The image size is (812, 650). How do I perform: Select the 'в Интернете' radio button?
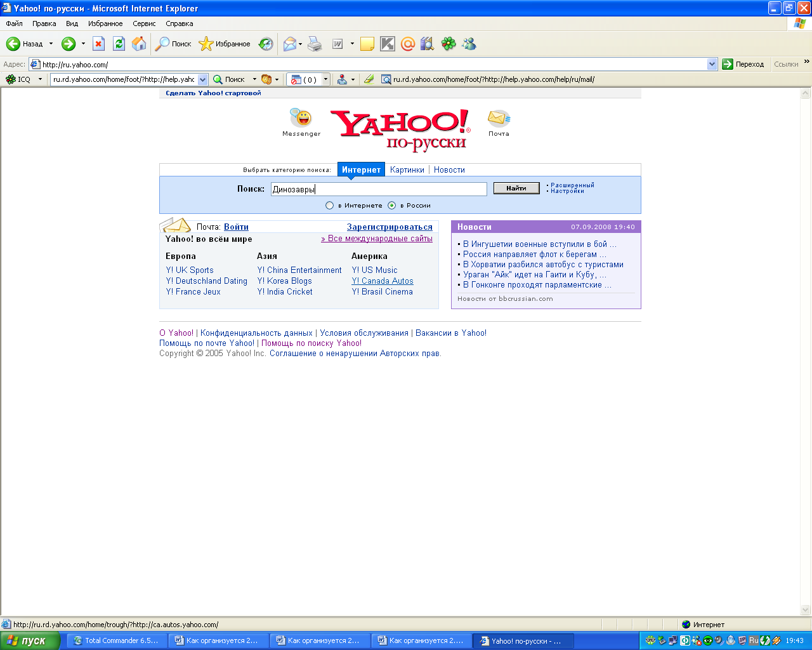click(329, 206)
